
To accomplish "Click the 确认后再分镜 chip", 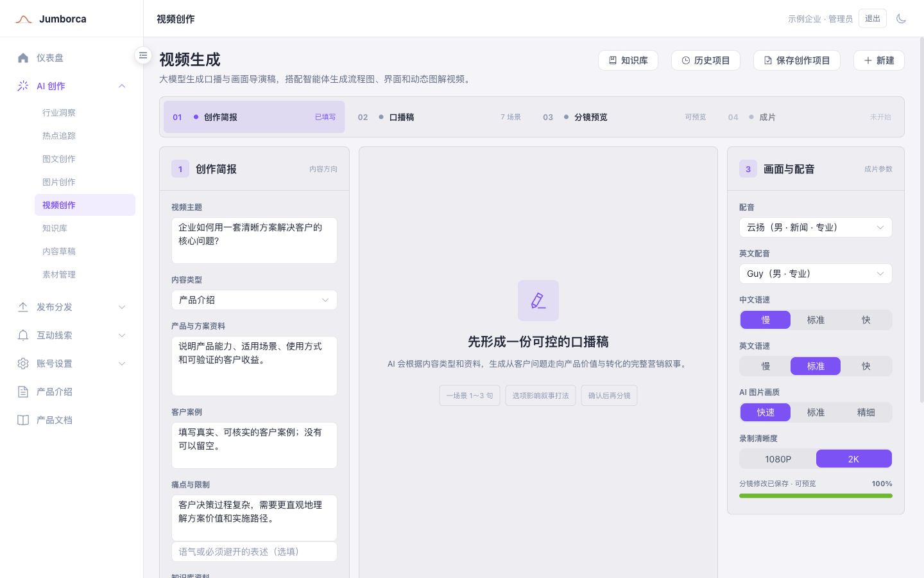I will point(609,396).
